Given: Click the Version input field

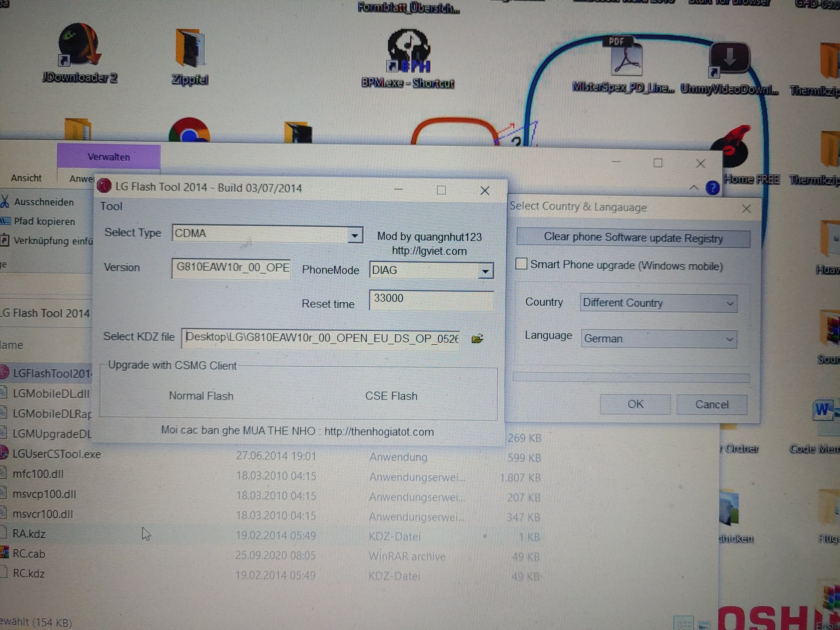Looking at the screenshot, I should [231, 268].
